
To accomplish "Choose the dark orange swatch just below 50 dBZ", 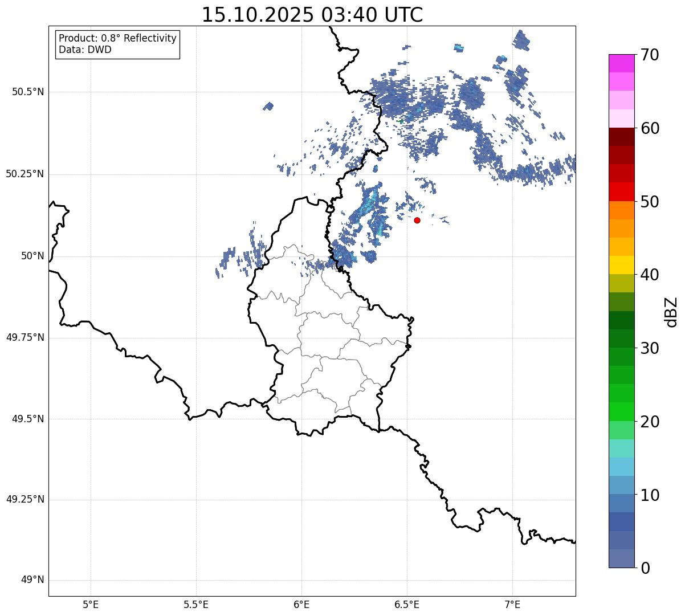I will coord(621,210).
